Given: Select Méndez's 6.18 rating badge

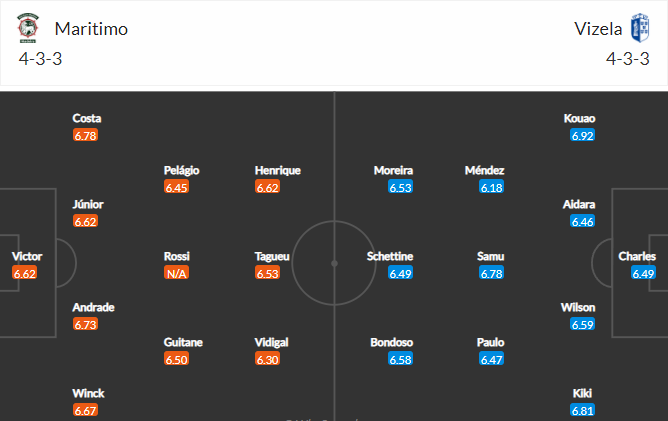Looking at the screenshot, I should coord(491,187).
